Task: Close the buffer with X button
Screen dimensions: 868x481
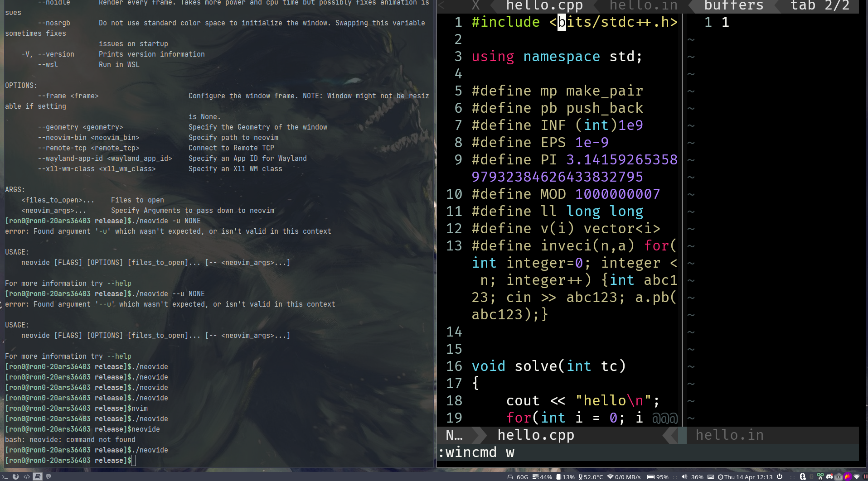Action: 475,5
